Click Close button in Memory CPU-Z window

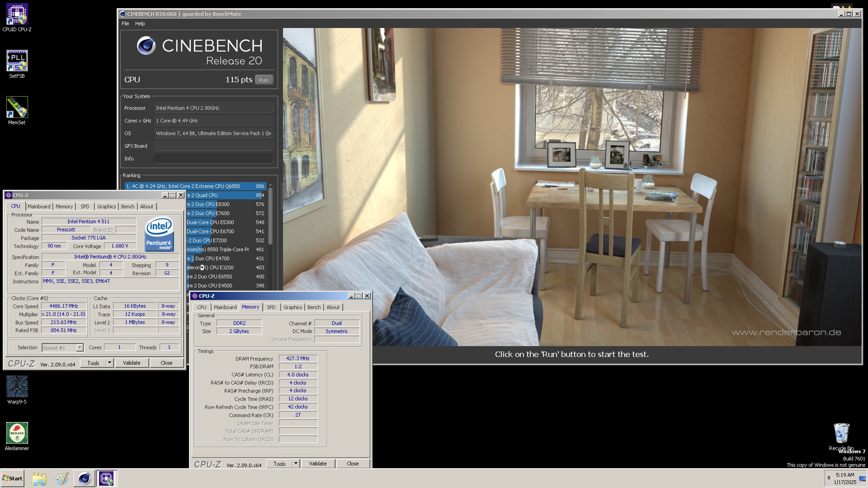353,464
